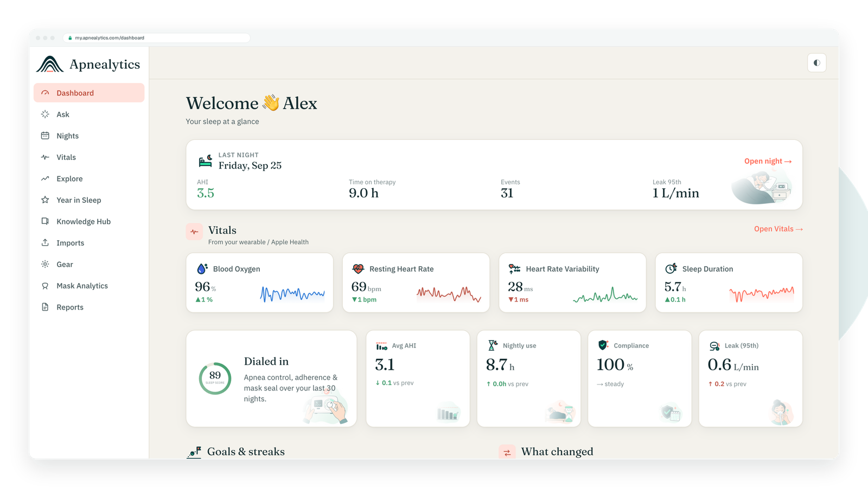Viewport: 868px width, 488px height.
Task: Open the Blood Oxygen sparkline chart
Action: (292, 294)
